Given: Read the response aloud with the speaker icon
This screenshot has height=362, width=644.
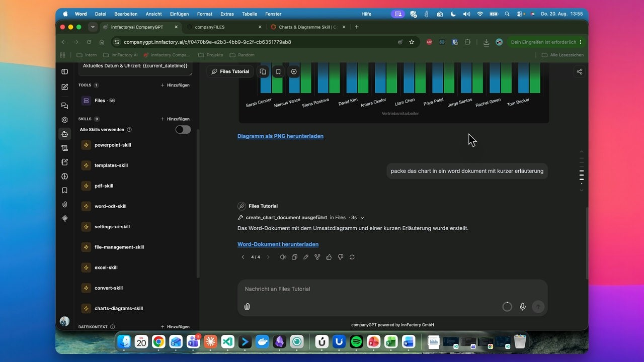Looking at the screenshot, I should click(283, 257).
